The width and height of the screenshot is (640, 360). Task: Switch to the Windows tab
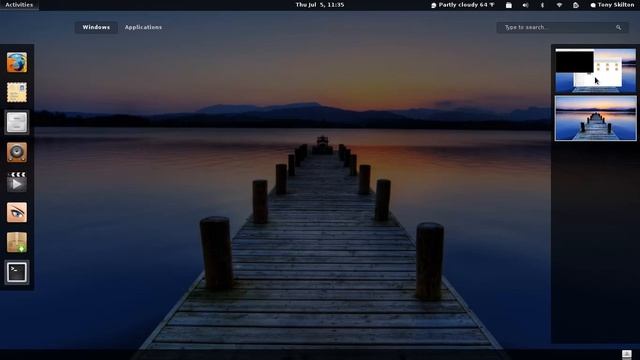(96, 27)
